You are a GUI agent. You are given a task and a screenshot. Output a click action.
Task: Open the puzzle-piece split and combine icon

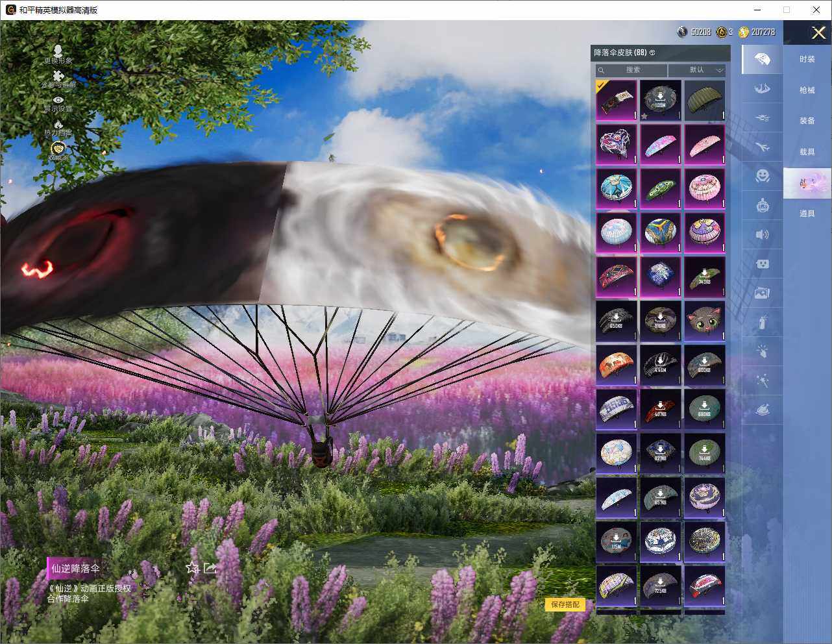58,79
